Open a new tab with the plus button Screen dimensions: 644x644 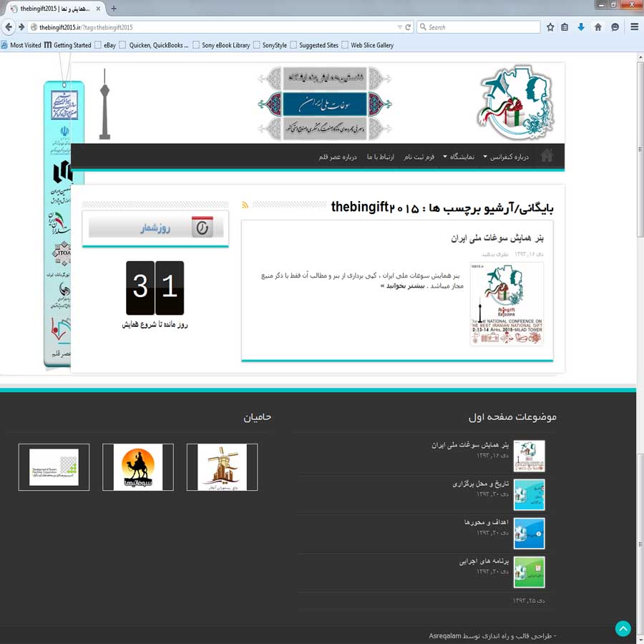coord(114,9)
